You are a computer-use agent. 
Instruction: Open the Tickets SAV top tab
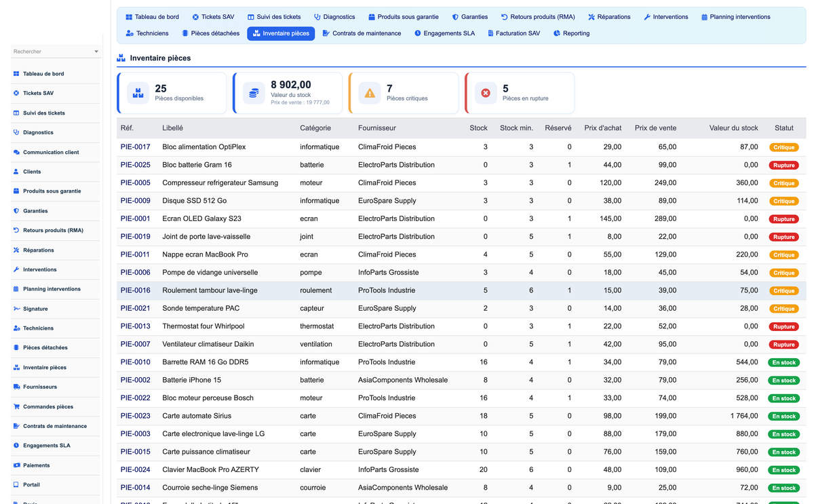[213, 17]
